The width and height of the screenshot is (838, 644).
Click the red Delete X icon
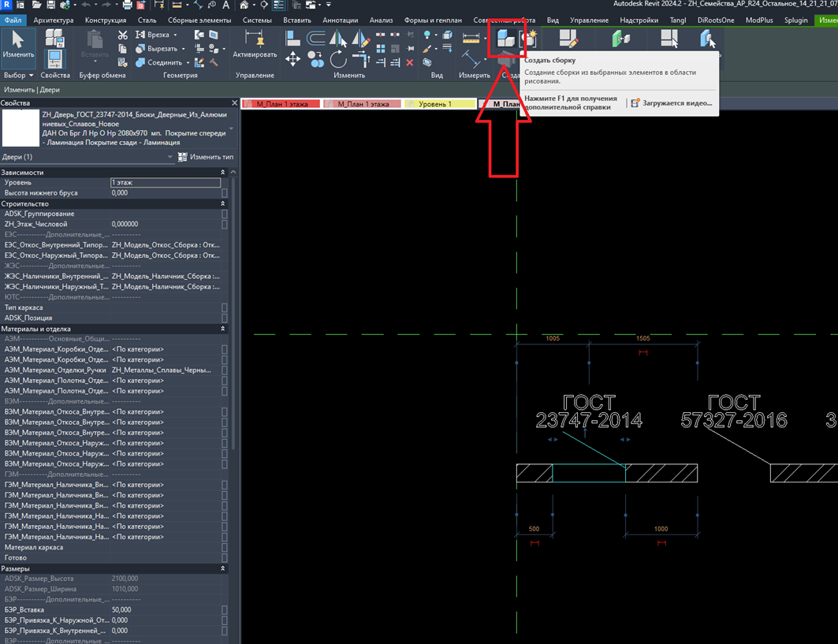pos(409,62)
